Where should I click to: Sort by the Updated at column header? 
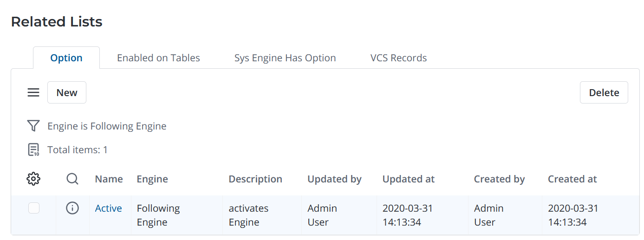point(409,179)
